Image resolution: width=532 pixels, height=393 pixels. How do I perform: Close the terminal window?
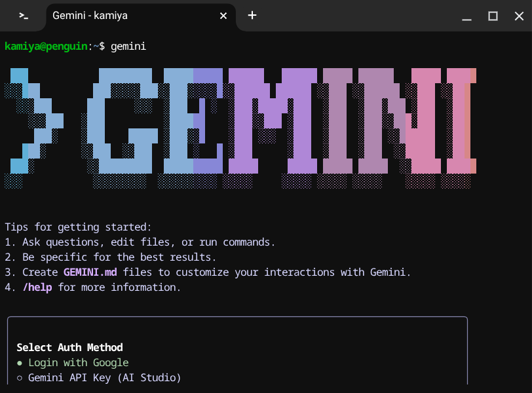tap(519, 16)
